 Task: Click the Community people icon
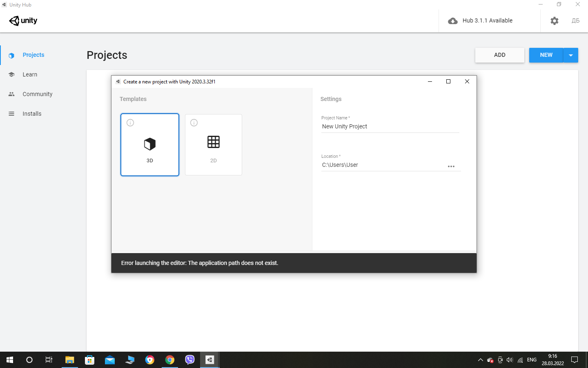[x=11, y=94]
